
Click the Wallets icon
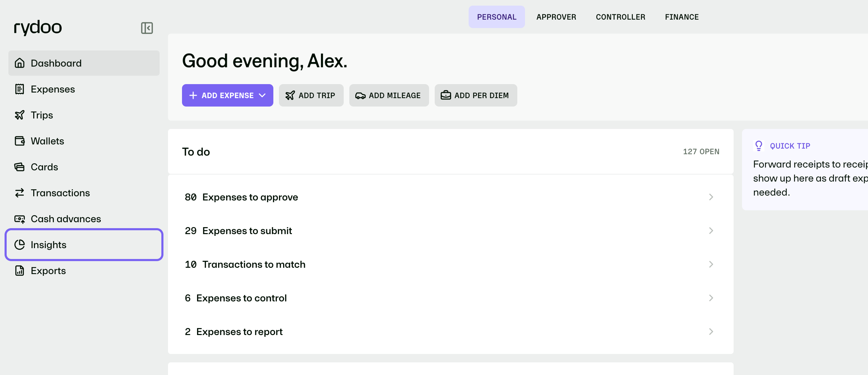point(20,141)
